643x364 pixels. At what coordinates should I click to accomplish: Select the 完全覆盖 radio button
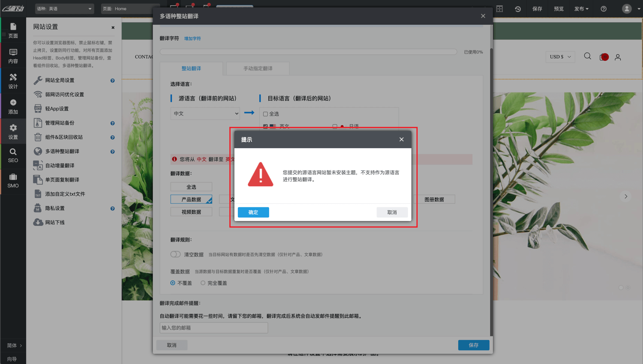tap(202, 283)
